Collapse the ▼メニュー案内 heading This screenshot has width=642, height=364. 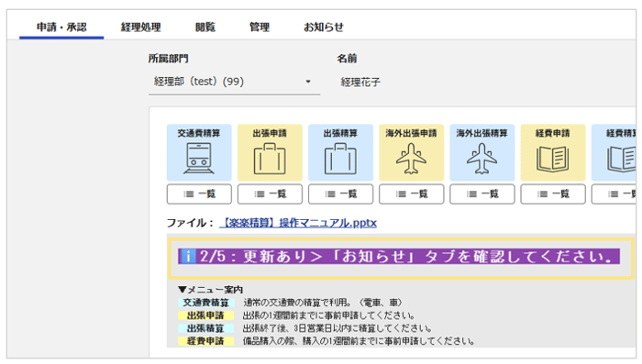tap(210, 290)
